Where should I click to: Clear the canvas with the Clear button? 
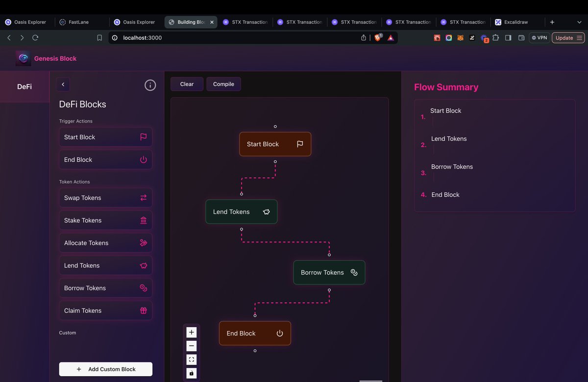click(x=187, y=84)
